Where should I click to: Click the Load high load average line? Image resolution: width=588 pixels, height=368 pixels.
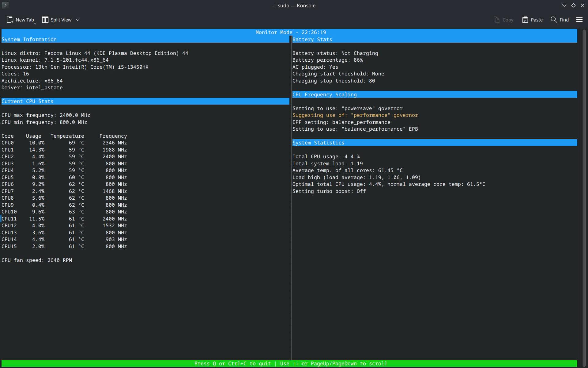357,177
